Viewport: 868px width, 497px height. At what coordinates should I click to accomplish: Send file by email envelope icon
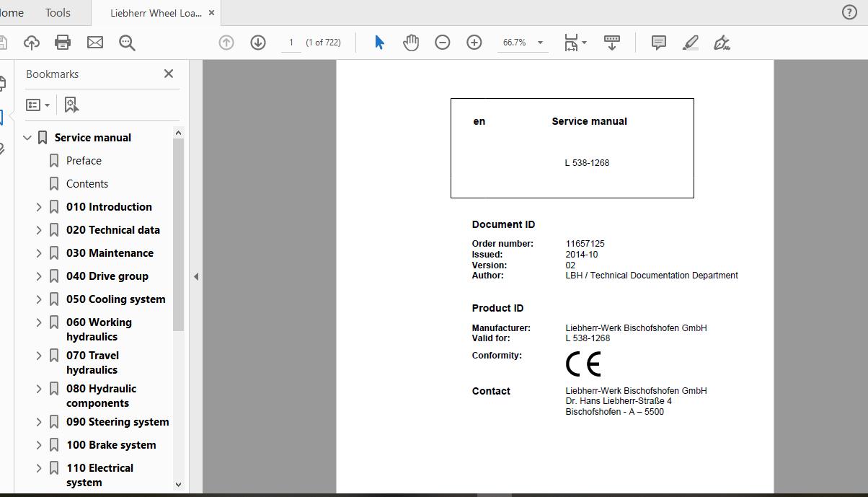click(95, 43)
